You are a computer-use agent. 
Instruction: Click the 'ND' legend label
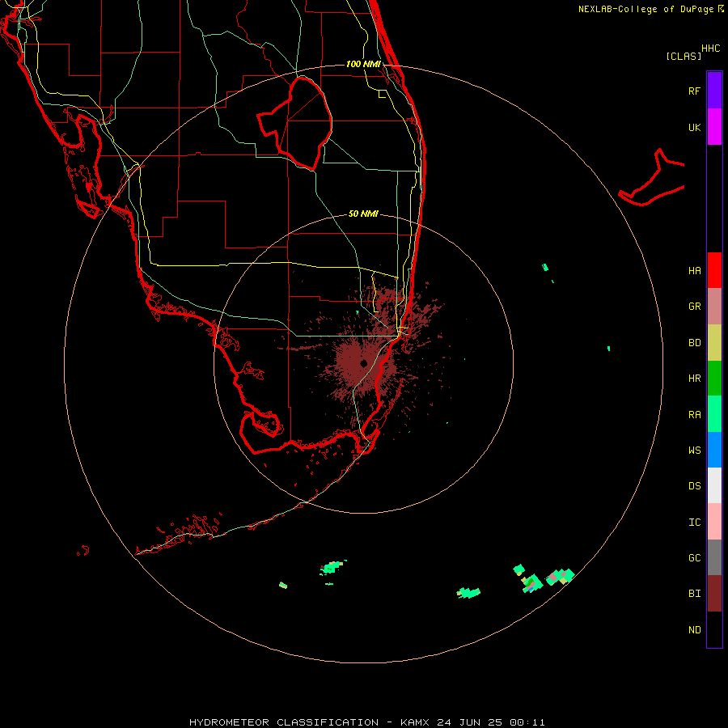[694, 630]
